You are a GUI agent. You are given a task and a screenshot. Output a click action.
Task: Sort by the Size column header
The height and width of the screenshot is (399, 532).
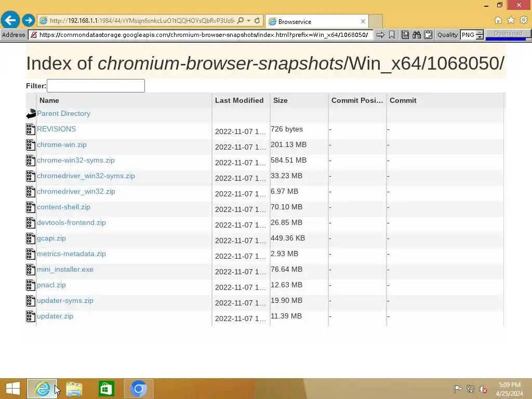[x=280, y=100]
